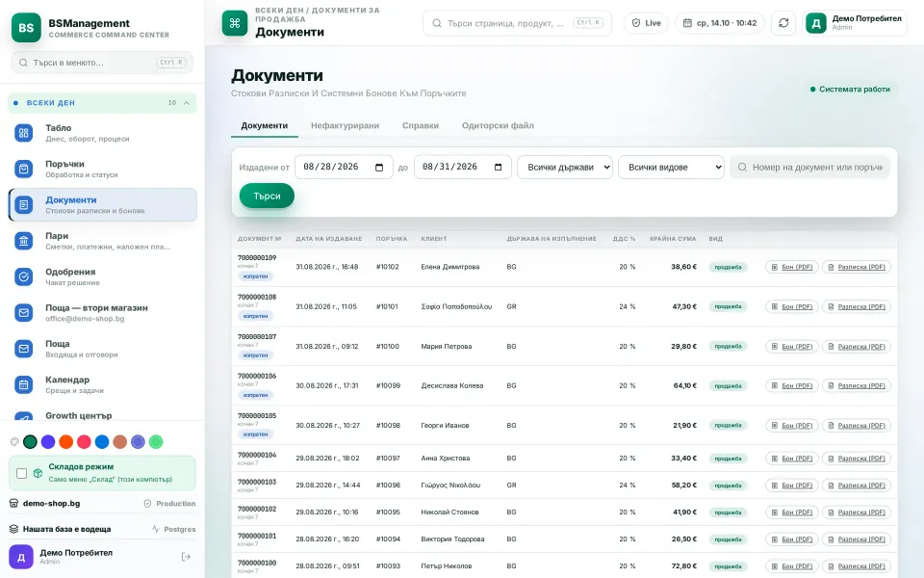Click the date and time chip in the top bar

tap(720, 23)
